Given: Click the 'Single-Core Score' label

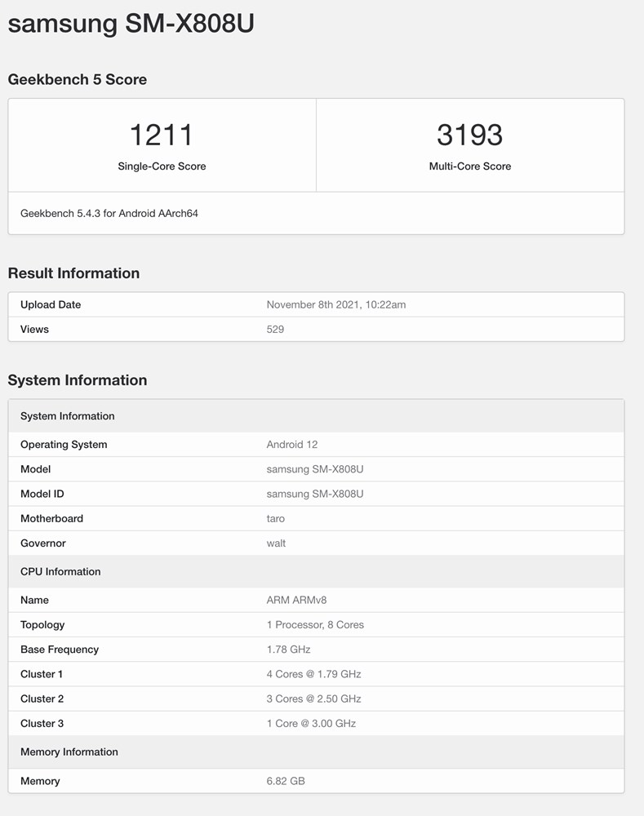Looking at the screenshot, I should (162, 166).
